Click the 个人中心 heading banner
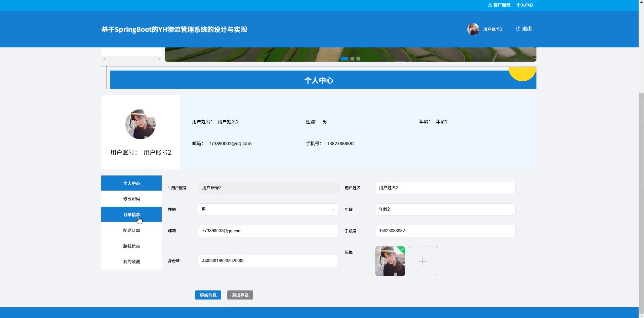 click(x=323, y=80)
